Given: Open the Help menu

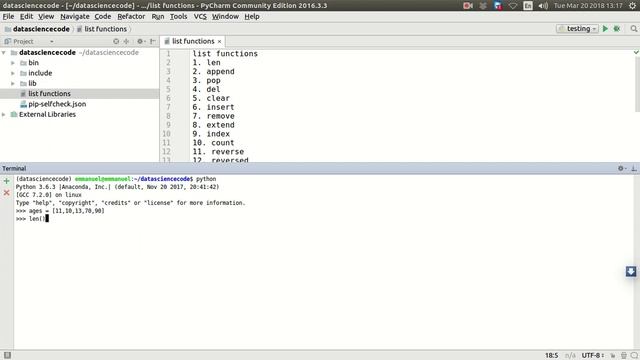Looking at the screenshot, I should coord(252,16).
